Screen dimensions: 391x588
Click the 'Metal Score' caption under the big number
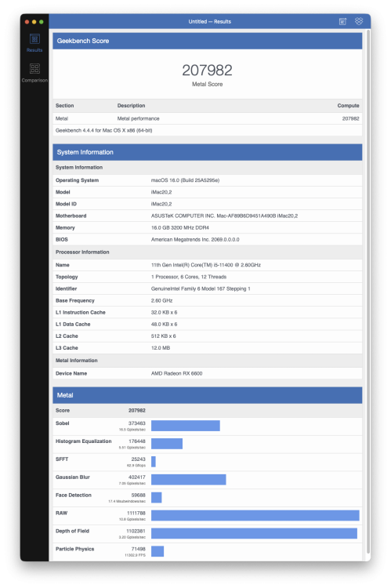208,85
